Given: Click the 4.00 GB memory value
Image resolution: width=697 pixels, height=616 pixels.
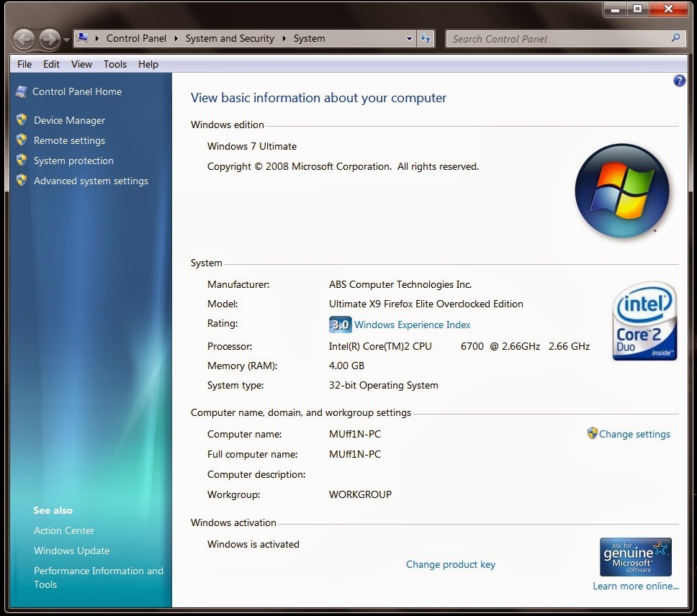Looking at the screenshot, I should coord(346,366).
